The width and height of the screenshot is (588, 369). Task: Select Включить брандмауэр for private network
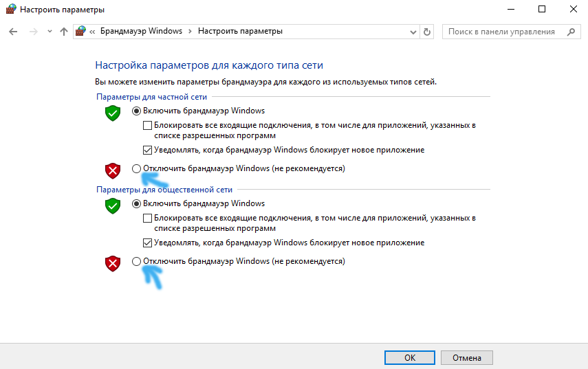(136, 111)
